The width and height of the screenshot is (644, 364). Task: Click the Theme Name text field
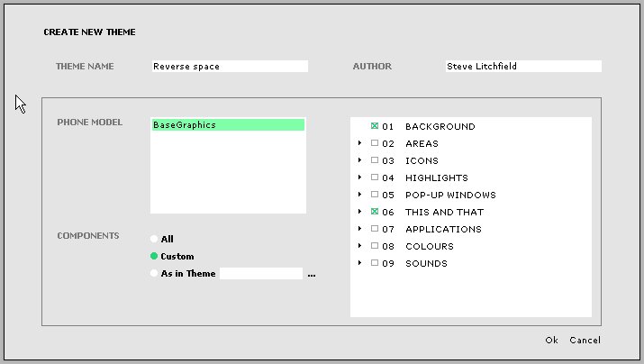(x=229, y=67)
